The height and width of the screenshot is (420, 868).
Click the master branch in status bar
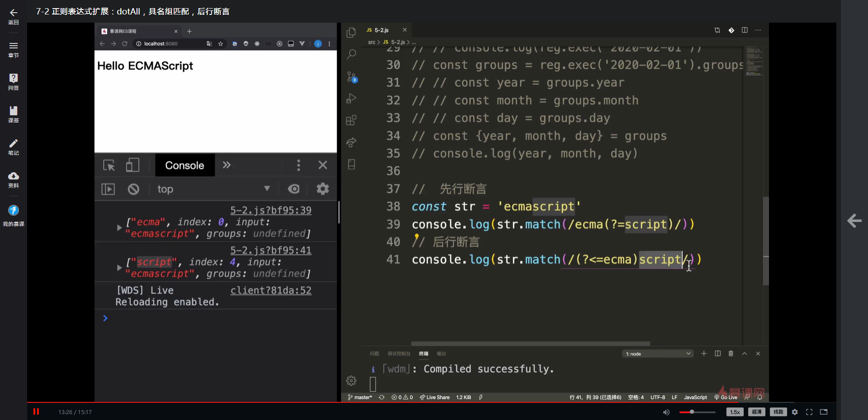click(x=360, y=397)
